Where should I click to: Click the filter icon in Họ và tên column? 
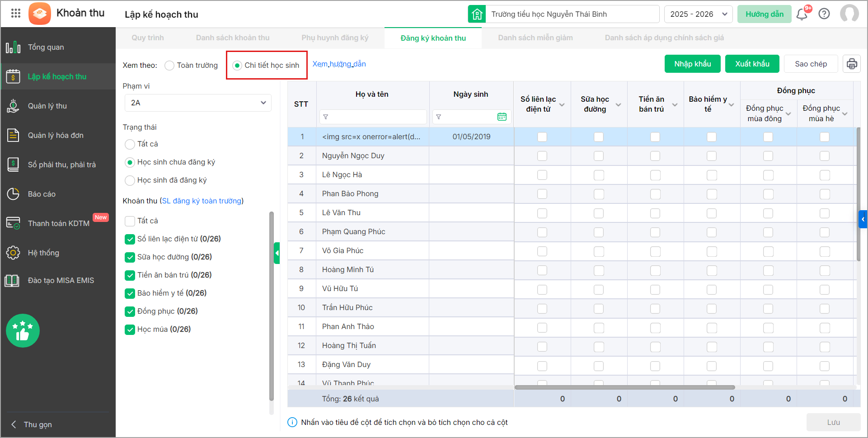(x=326, y=117)
